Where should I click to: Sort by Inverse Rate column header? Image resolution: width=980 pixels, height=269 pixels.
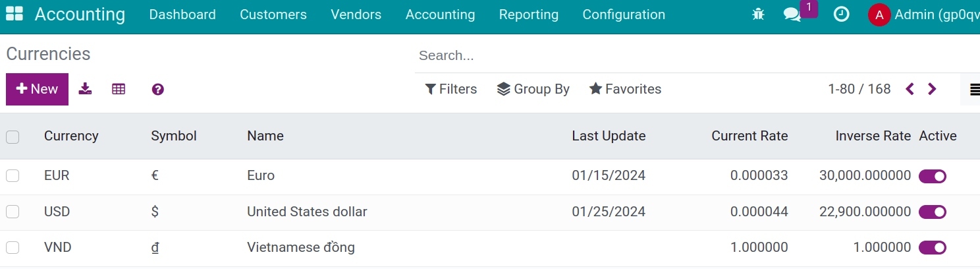point(873,136)
